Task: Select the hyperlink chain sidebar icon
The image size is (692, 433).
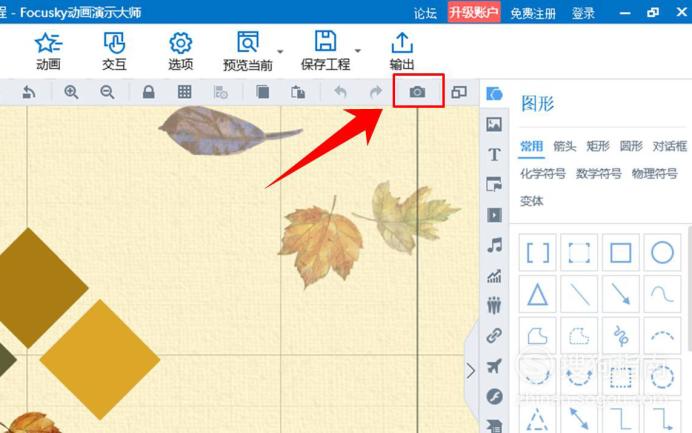Action: coord(494,336)
